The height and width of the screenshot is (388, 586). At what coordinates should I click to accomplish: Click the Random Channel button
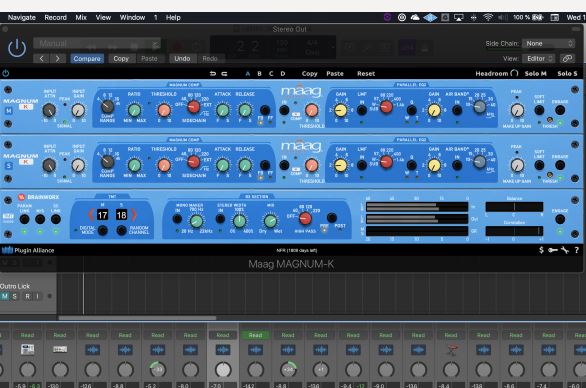[x=121, y=230]
